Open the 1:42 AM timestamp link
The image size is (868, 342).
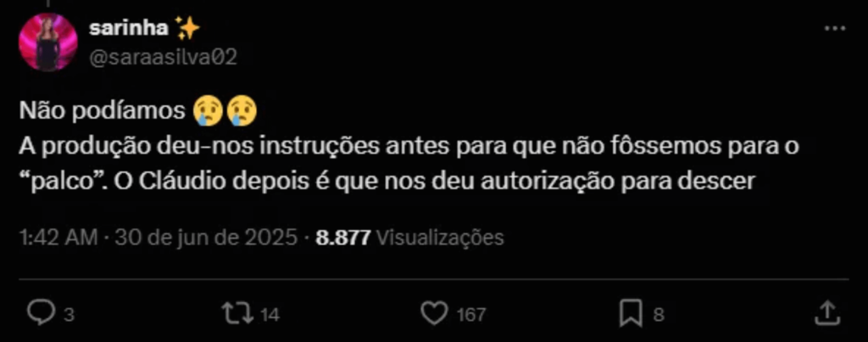[x=58, y=238]
